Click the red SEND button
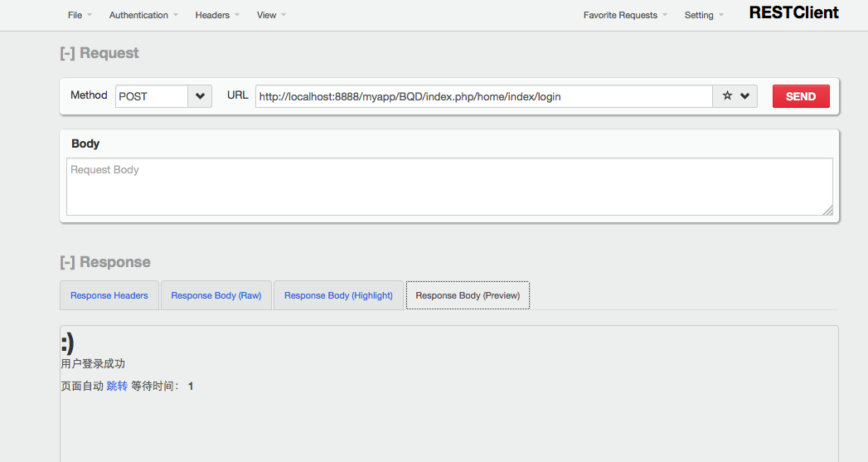Screen dimensions: 868x462 (x=801, y=96)
